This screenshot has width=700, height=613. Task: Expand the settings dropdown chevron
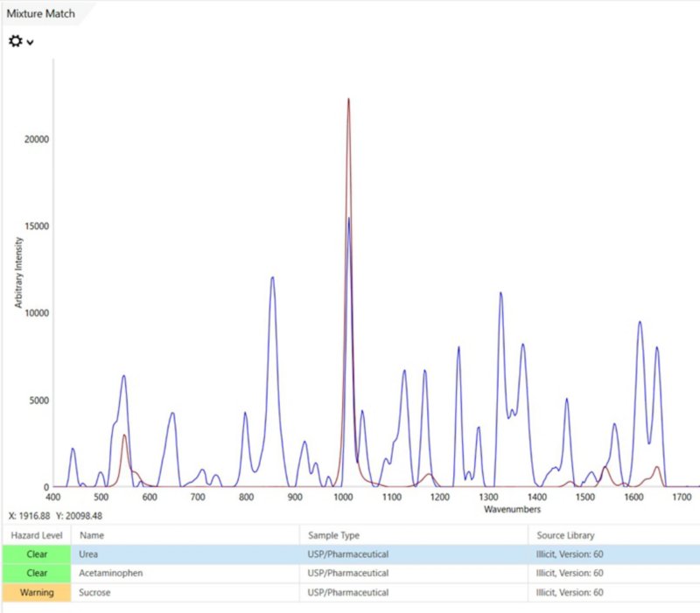pos(30,42)
